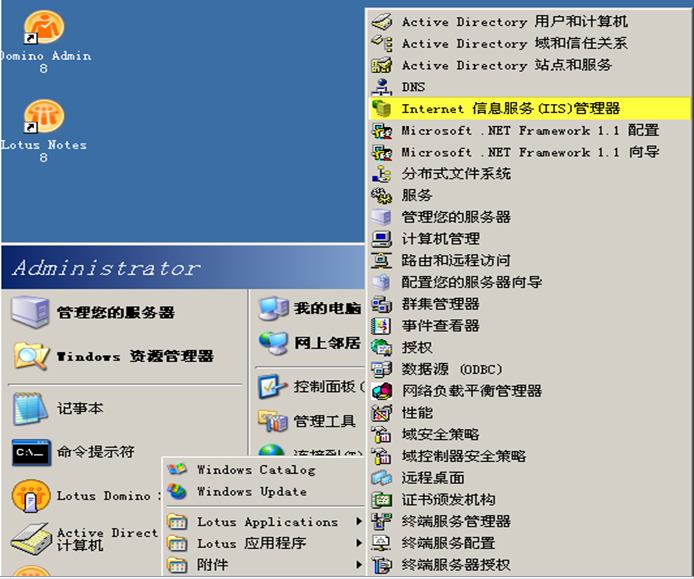Click 附件 folder label
694x579 pixels.
pos(212,565)
